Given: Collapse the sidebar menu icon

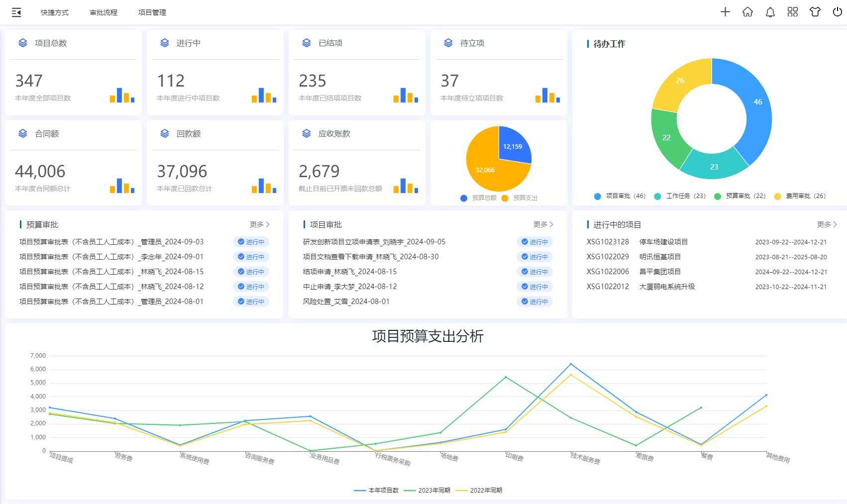Looking at the screenshot, I should [x=16, y=12].
